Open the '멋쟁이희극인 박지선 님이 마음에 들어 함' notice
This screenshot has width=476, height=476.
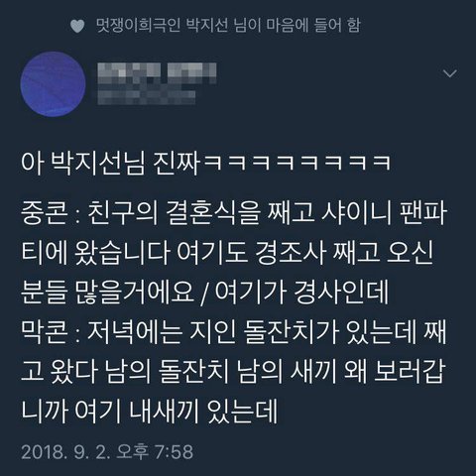[x=228, y=26]
